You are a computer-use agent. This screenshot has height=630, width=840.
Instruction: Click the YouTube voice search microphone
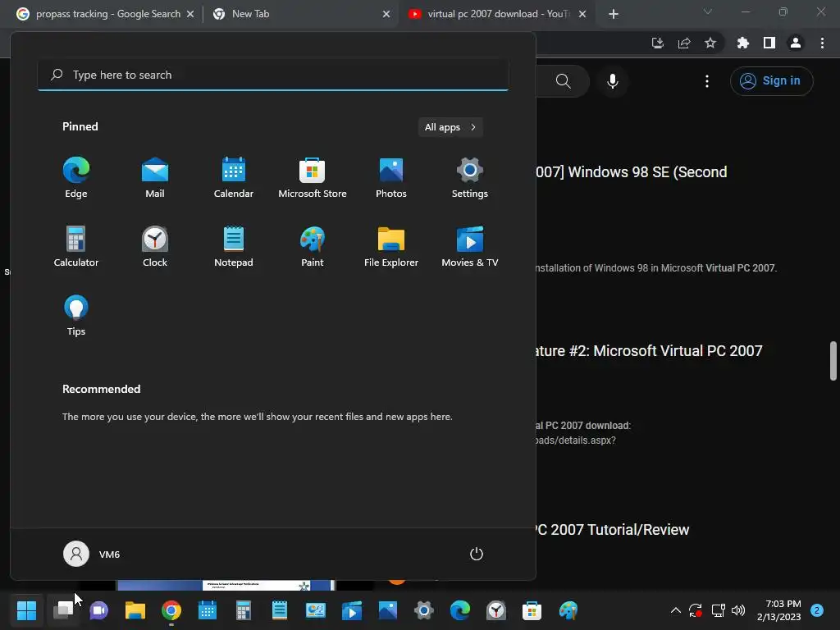click(x=613, y=81)
